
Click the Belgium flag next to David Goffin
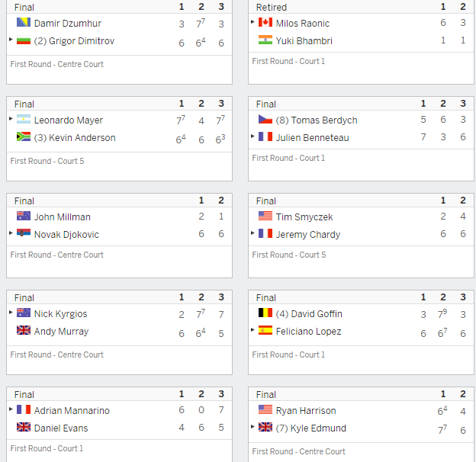click(x=265, y=313)
